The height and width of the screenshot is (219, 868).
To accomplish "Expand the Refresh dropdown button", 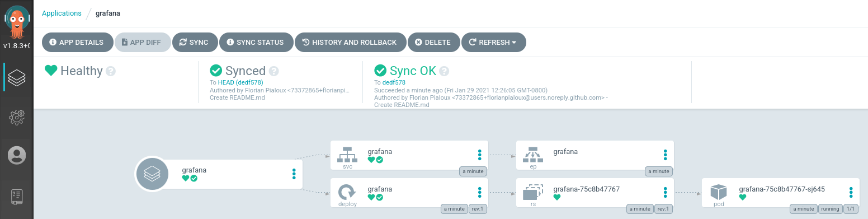I will click(x=493, y=42).
